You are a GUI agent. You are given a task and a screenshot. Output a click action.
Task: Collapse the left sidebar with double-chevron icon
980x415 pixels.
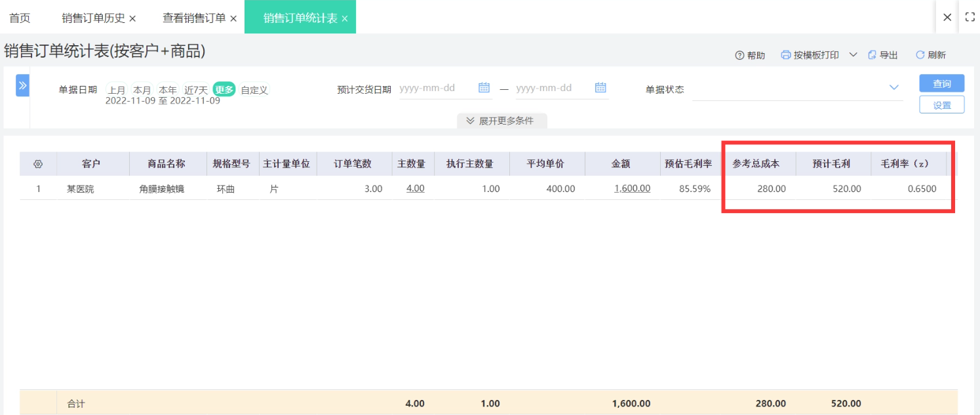click(22, 85)
